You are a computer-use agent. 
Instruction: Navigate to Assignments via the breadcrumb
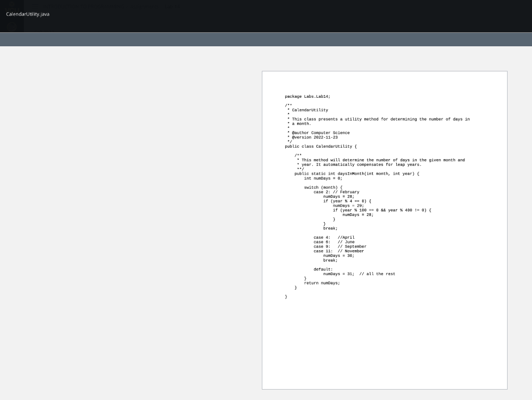pyautogui.click(x=144, y=6)
